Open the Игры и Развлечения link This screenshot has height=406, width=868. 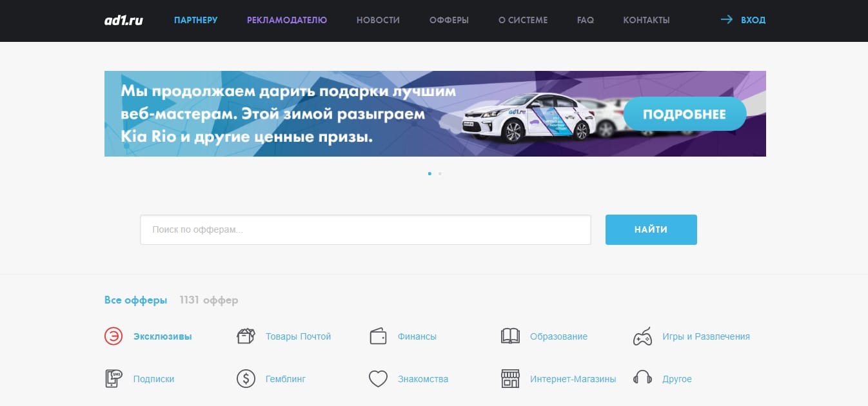[706, 336]
